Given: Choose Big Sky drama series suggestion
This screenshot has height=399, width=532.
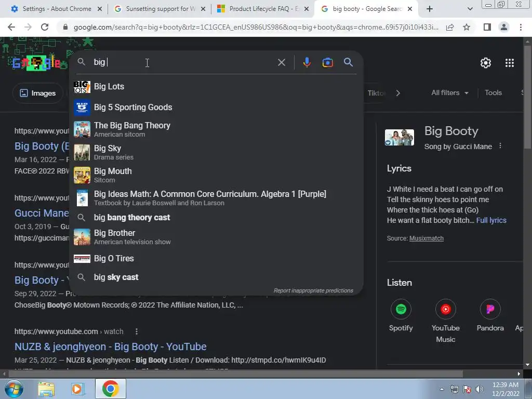Looking at the screenshot, I should coord(216,152).
